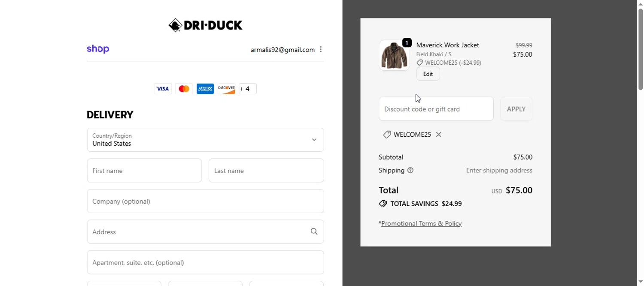The width and height of the screenshot is (644, 286).
Task: Click the WELCOME25 tag icon chip
Action: coord(387,135)
